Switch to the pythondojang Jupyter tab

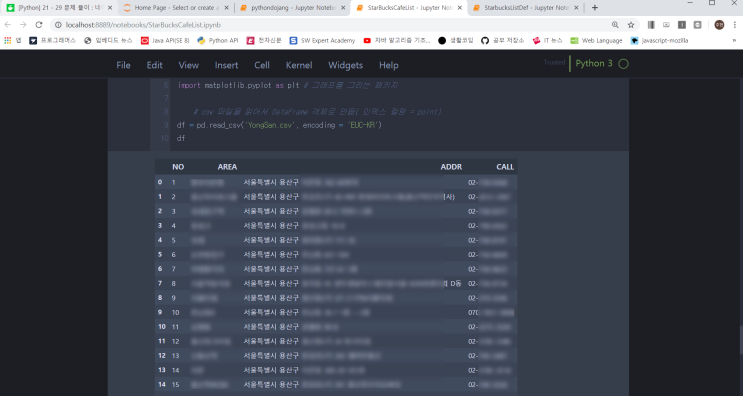pyautogui.click(x=292, y=8)
